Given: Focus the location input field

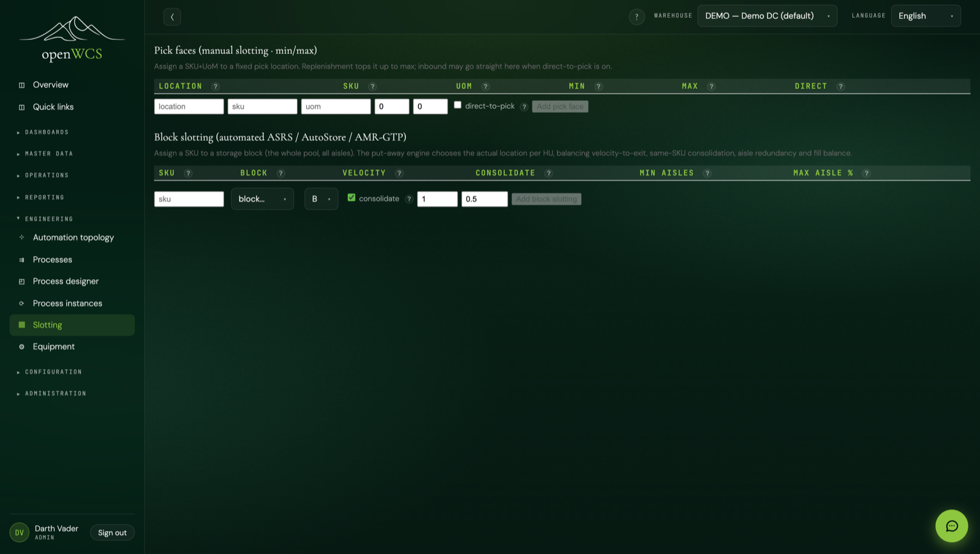Looking at the screenshot, I should click(x=189, y=107).
